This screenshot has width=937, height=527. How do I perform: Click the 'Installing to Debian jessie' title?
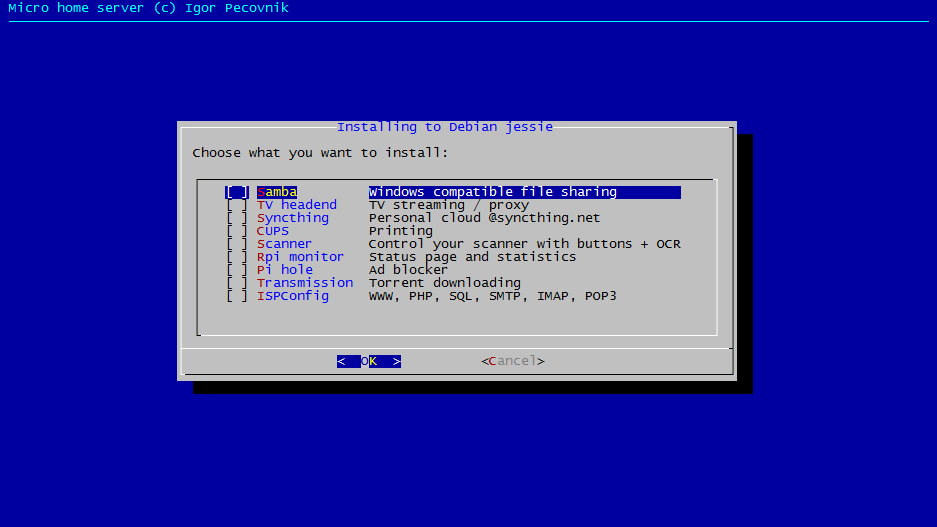[445, 127]
